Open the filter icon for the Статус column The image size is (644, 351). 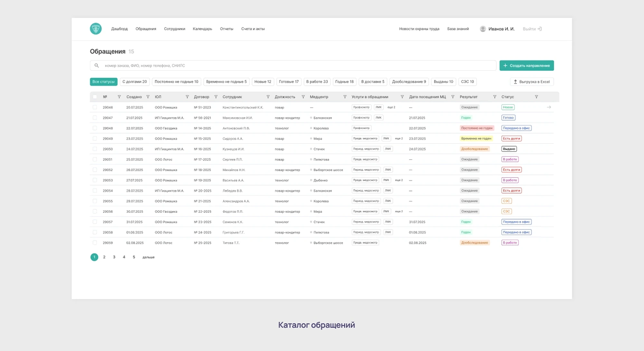(x=536, y=97)
